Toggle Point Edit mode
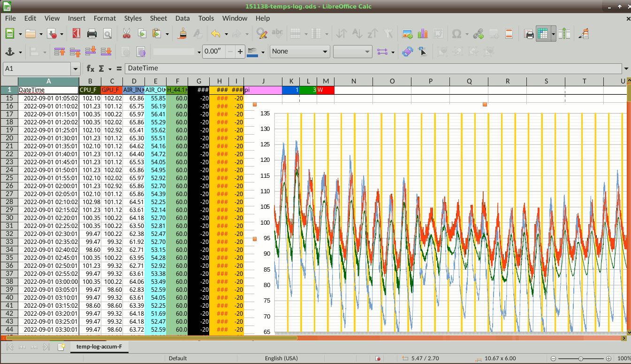Image resolution: width=631 pixels, height=364 pixels. (422, 52)
